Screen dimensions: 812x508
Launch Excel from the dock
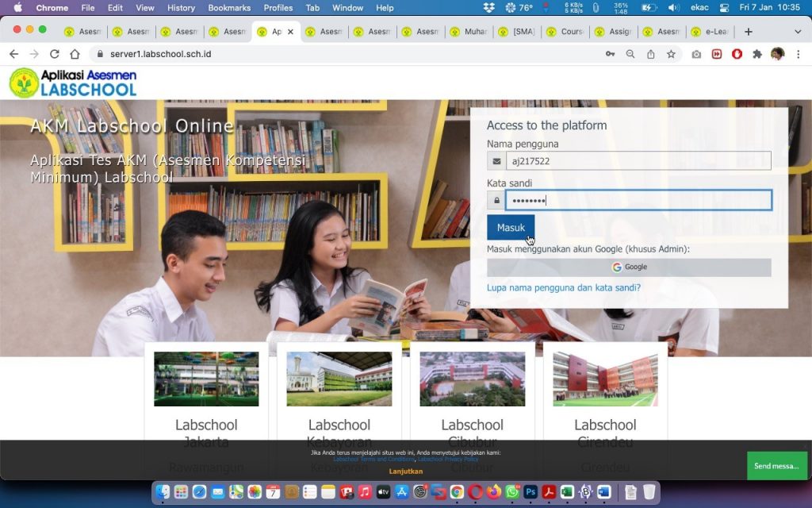coord(567,492)
